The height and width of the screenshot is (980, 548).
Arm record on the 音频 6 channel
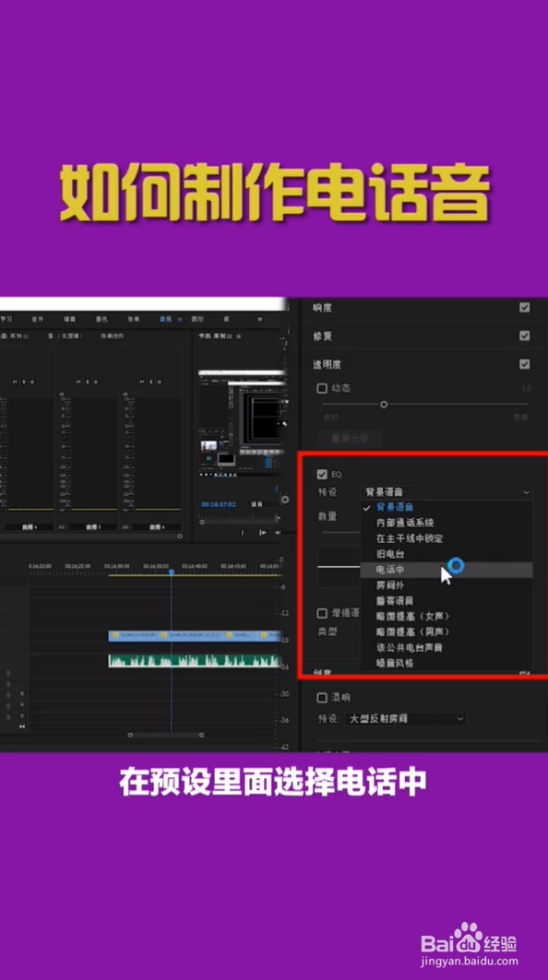[160, 382]
